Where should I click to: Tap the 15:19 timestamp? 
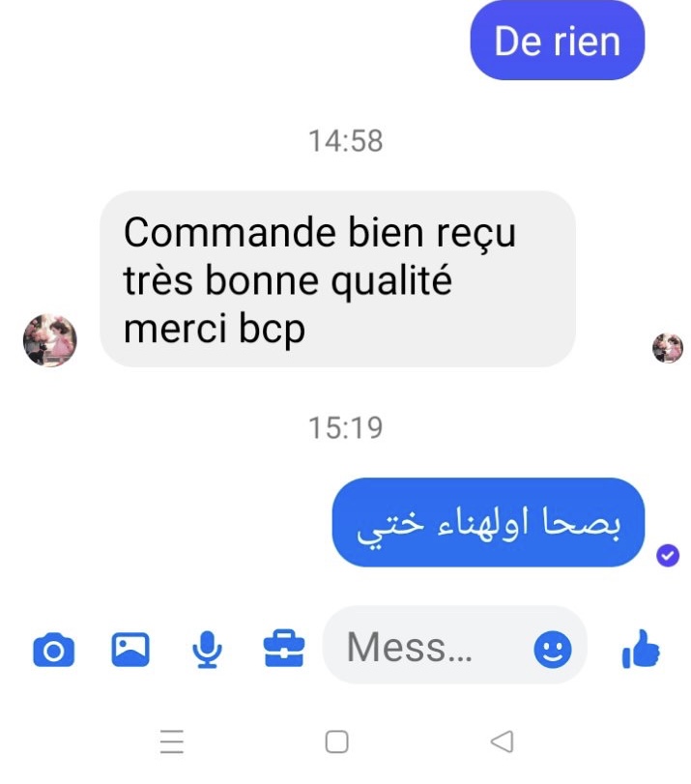click(346, 428)
